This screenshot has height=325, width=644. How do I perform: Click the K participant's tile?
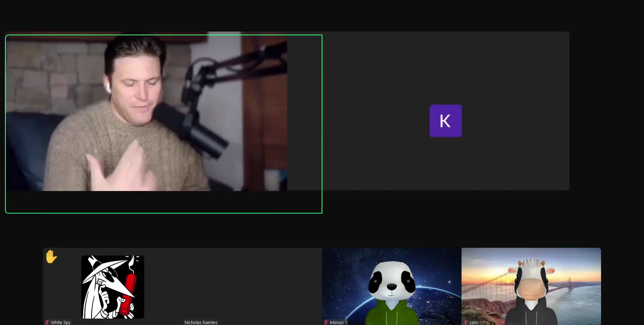point(445,111)
